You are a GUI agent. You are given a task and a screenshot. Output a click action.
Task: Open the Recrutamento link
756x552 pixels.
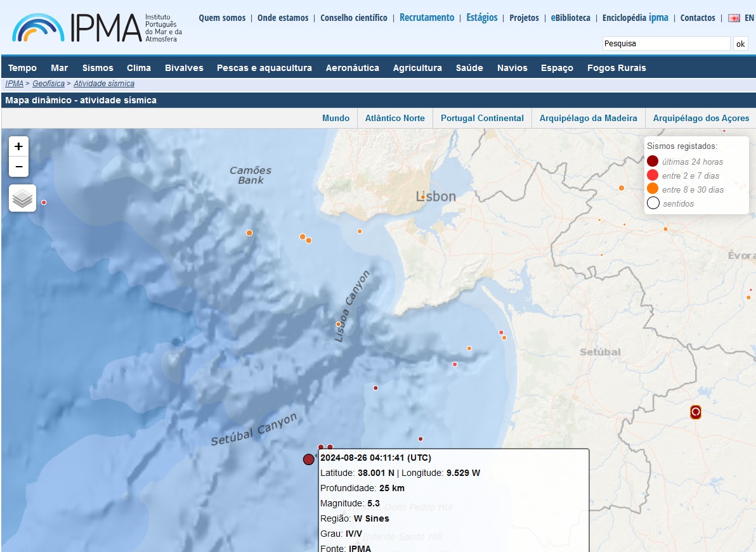click(427, 18)
